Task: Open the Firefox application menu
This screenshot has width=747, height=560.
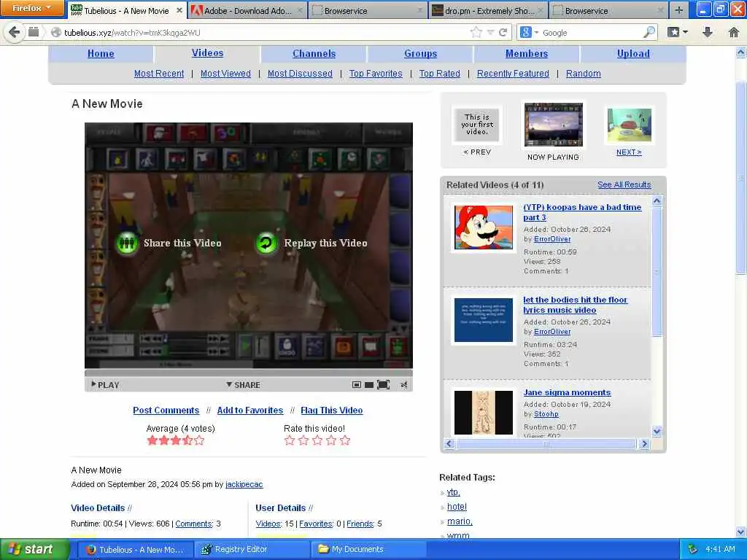Action: (x=32, y=8)
